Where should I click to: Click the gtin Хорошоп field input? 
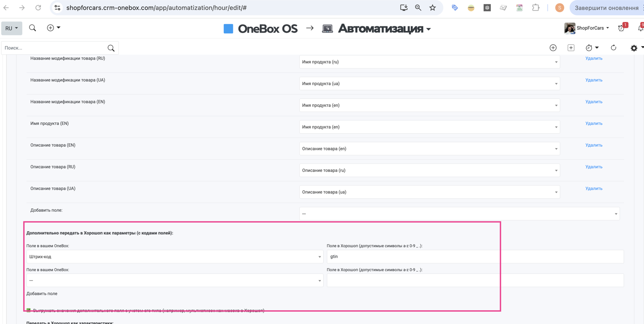click(x=475, y=256)
